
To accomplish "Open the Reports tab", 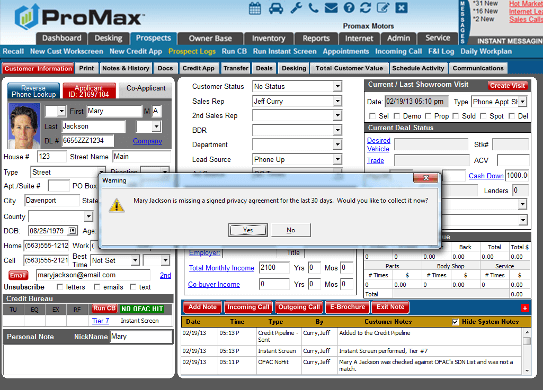I will click(316, 38).
